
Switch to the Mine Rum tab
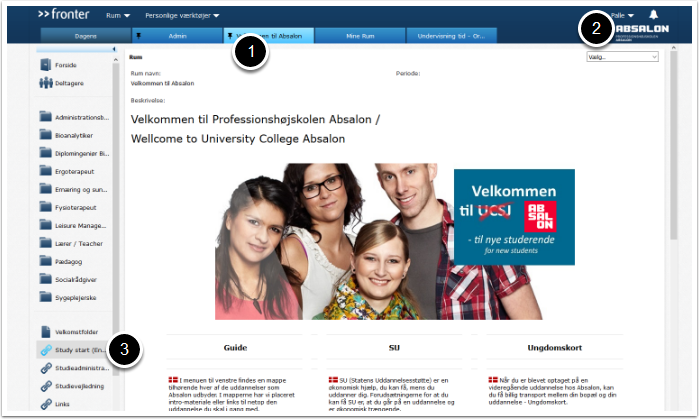pos(360,36)
